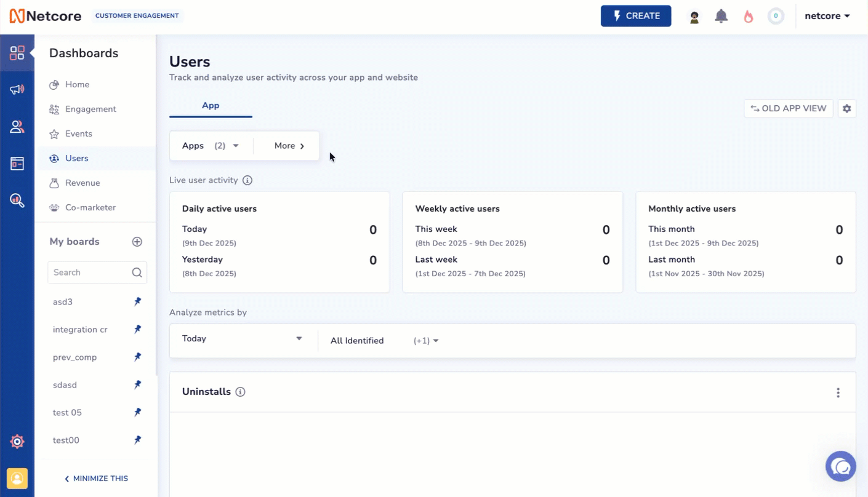Open the Audience contacts icon in sidebar
This screenshot has height=497, width=868.
coord(17,126)
